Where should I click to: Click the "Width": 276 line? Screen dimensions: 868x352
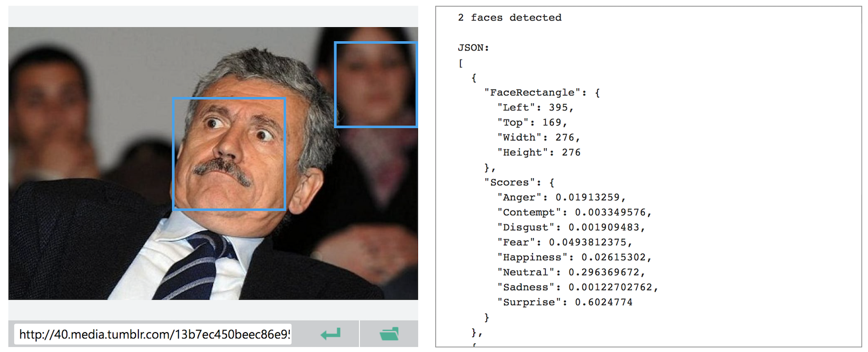coord(538,137)
